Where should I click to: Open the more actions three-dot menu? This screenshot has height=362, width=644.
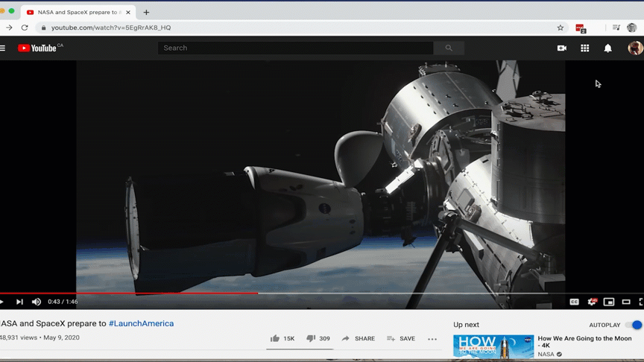[432, 339]
